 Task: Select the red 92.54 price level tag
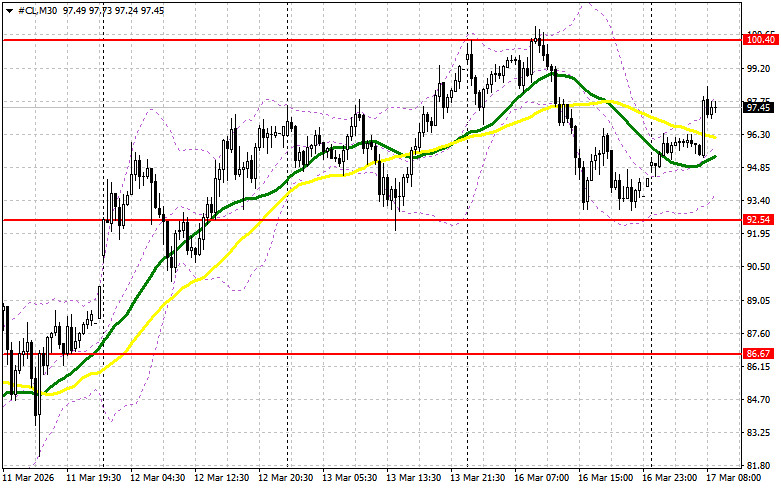759,220
